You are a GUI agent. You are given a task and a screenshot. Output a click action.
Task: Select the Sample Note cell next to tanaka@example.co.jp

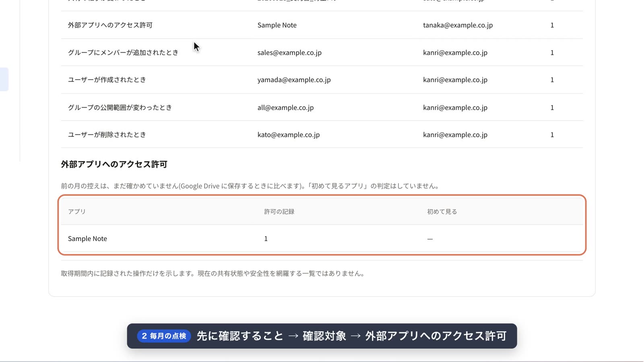[x=277, y=25]
